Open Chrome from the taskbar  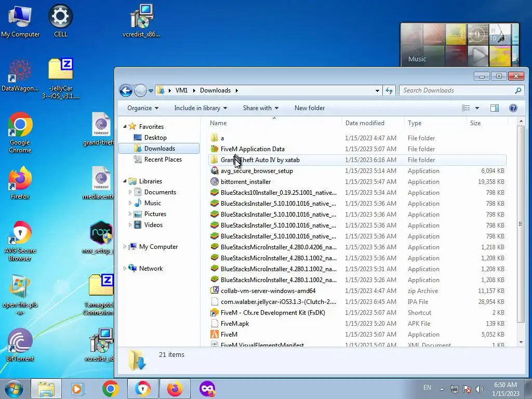tap(110, 389)
